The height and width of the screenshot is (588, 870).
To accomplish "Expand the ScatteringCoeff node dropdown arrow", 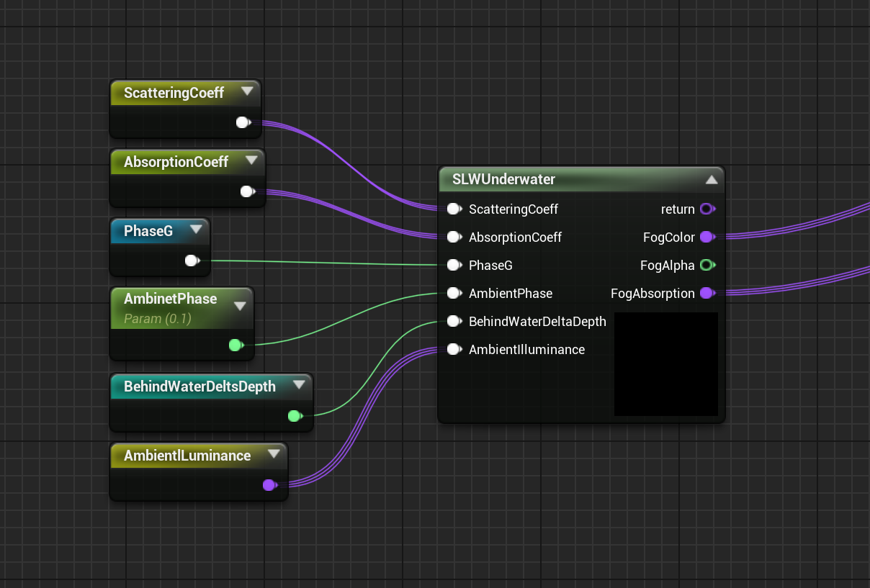I will (x=247, y=91).
